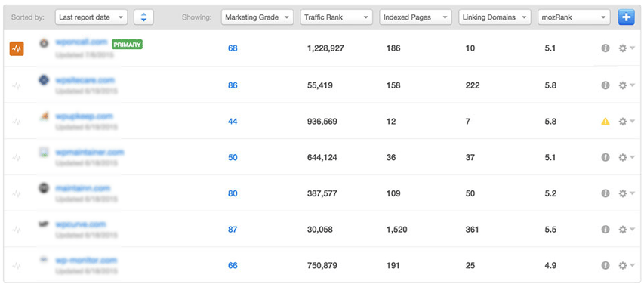The height and width of the screenshot is (287, 644).
Task: Open the Indexed Pages column dropdown
Action: 416,17
